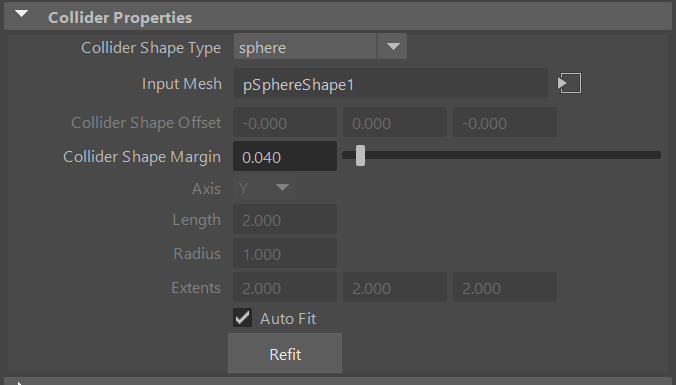Screen dimensions: 676x385
Task: Click the Collider Shape Margin slider track
Action: [x=501, y=155]
